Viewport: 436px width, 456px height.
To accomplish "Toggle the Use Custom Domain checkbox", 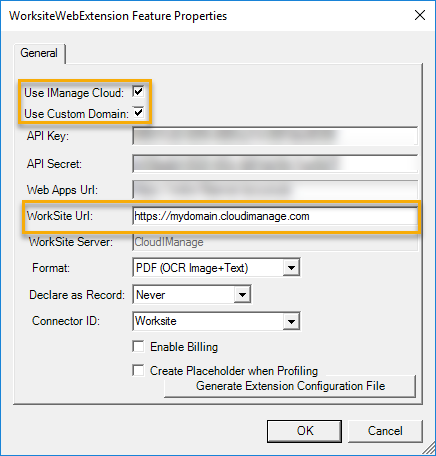I will [x=139, y=113].
